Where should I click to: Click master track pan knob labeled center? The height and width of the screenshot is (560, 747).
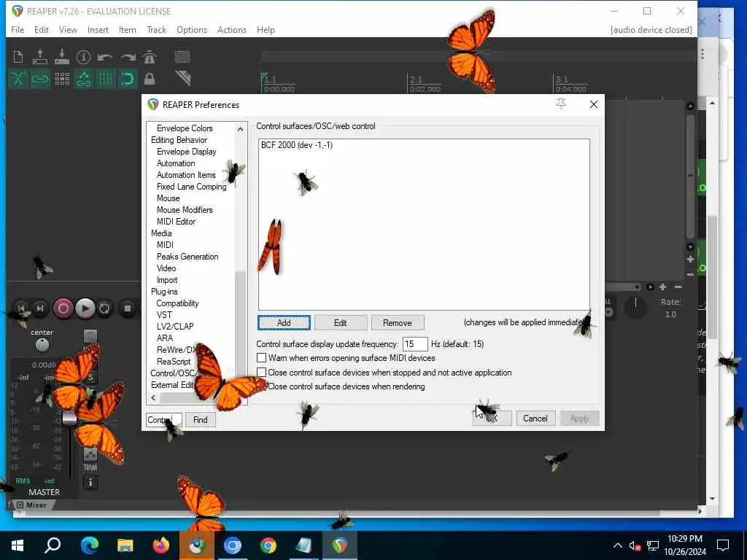pyautogui.click(x=42, y=344)
